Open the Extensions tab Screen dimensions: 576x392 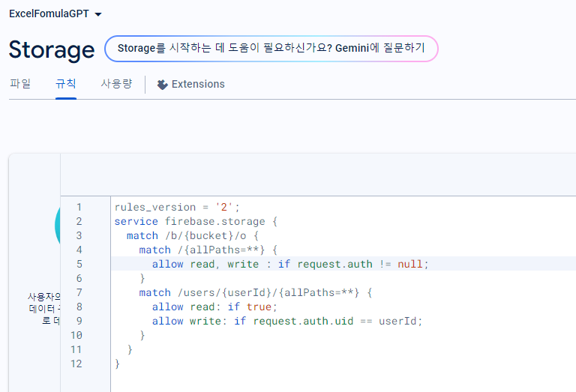click(x=191, y=84)
